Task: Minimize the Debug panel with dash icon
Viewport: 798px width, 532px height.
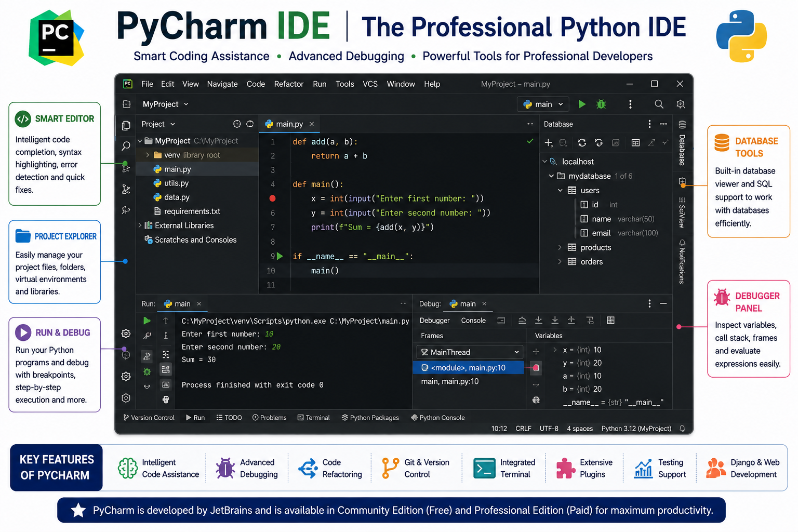Action: click(663, 303)
